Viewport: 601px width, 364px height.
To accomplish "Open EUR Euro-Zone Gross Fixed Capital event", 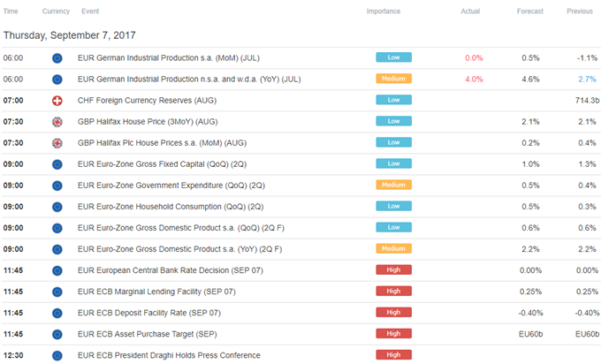I will 162,164.
